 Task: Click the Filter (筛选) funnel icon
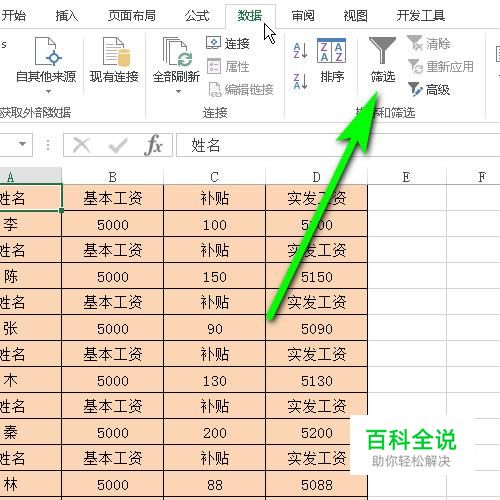coord(382,50)
